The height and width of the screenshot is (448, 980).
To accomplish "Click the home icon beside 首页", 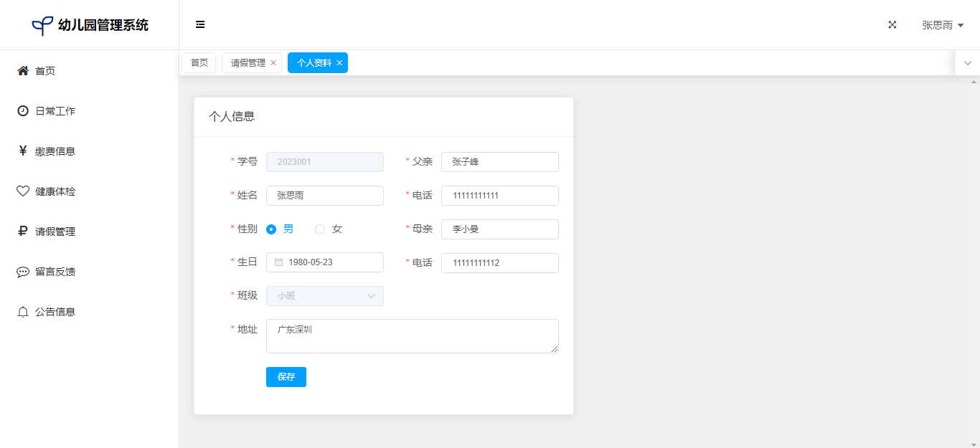I will coord(23,71).
